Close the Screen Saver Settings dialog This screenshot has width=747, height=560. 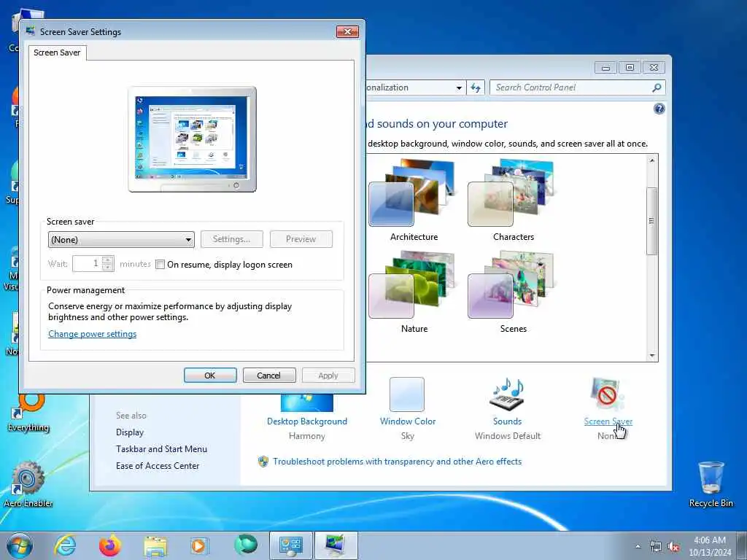(347, 32)
